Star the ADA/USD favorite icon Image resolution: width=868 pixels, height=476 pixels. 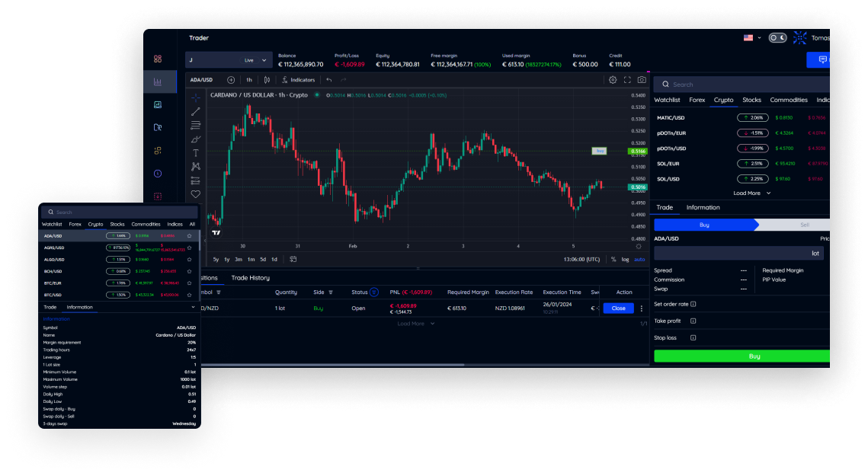[189, 236]
